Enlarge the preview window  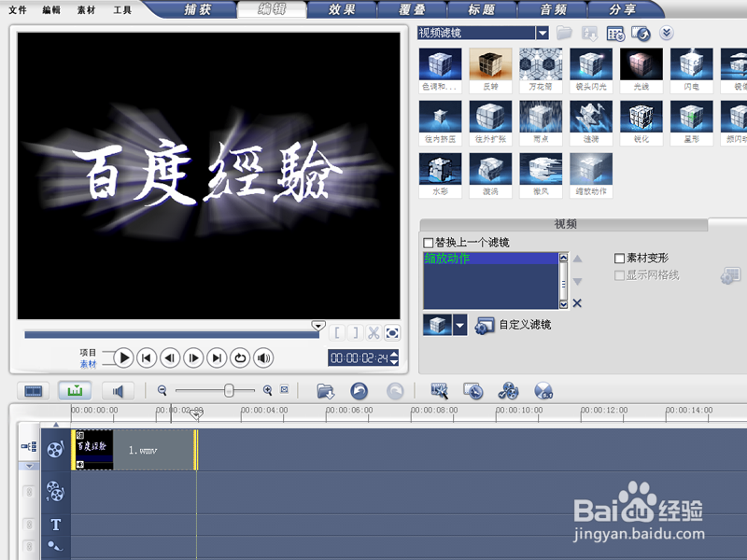click(392, 332)
